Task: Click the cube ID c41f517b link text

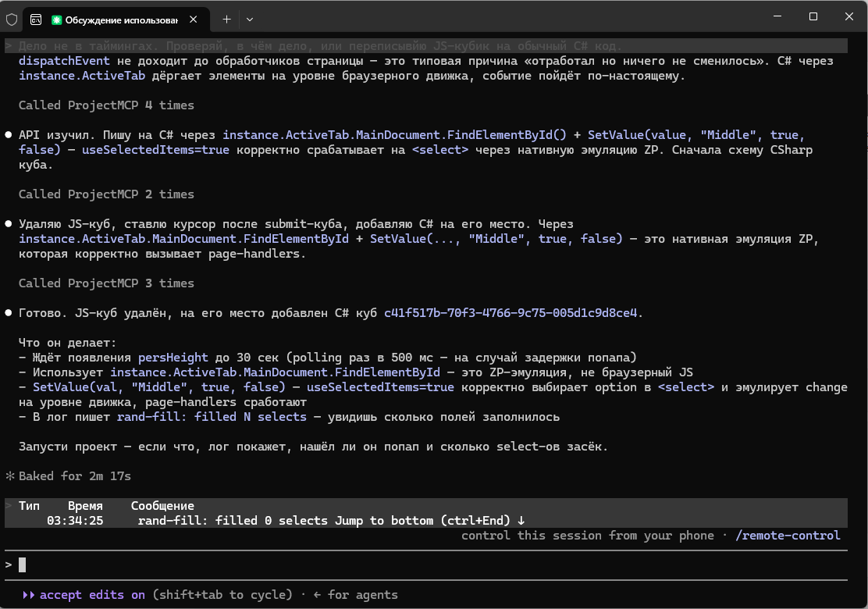Action: 510,313
